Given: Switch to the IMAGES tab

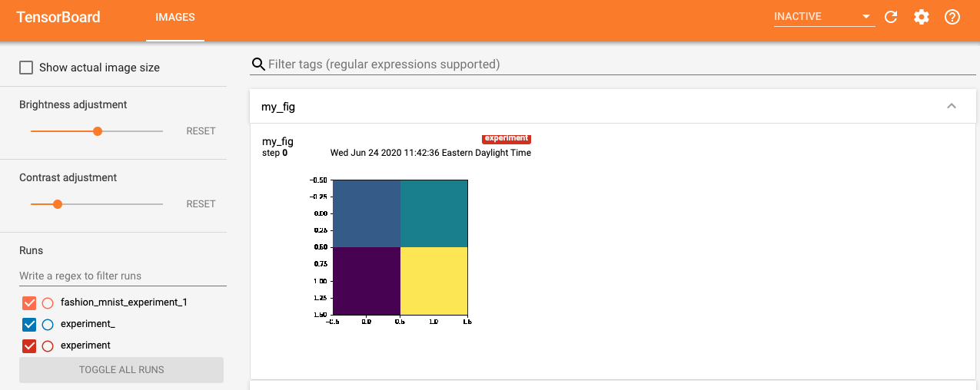Looking at the screenshot, I should [x=174, y=17].
